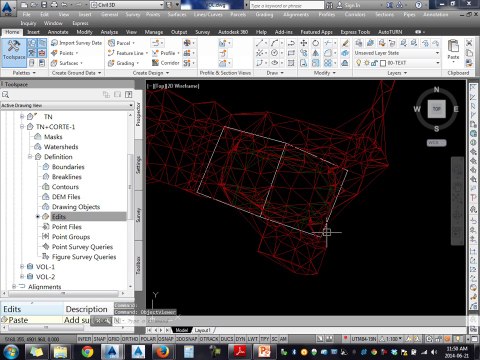This screenshot has width=480, height=360.
Task: Click the TOP face of the ViewCube
Action: point(437,109)
